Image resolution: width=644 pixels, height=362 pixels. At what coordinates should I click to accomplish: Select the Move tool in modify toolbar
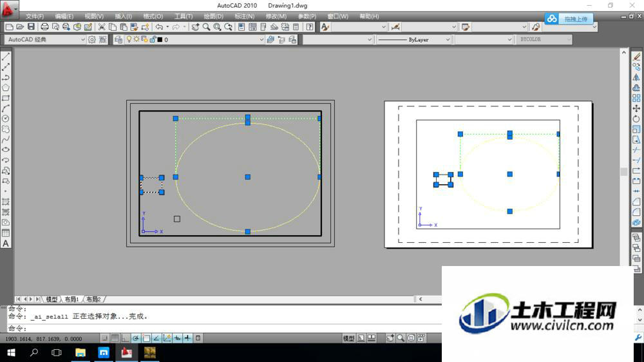(636, 108)
